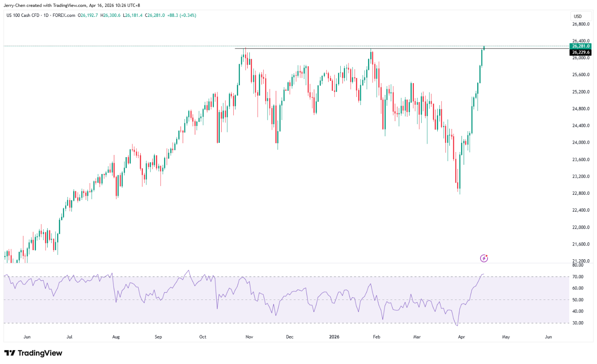597x364 pixels.
Task: Click the 2026 year label on time axis
Action: (333, 336)
